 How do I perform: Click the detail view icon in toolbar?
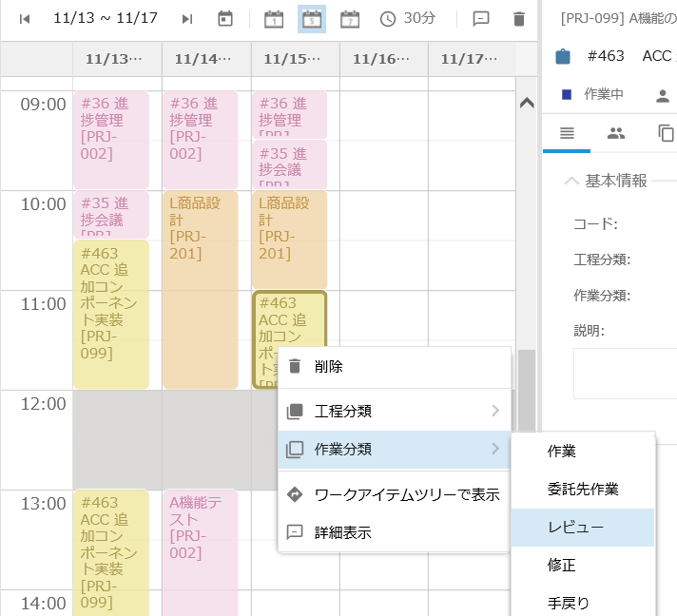click(x=481, y=19)
